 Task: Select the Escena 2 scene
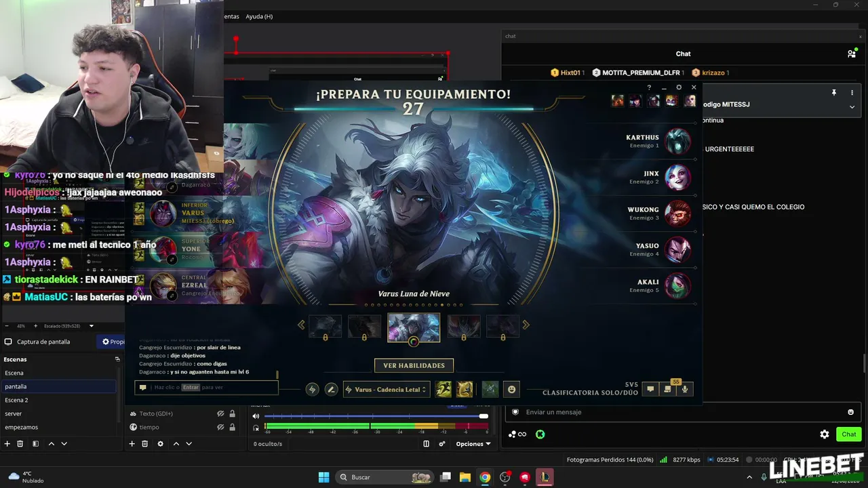pyautogui.click(x=58, y=400)
